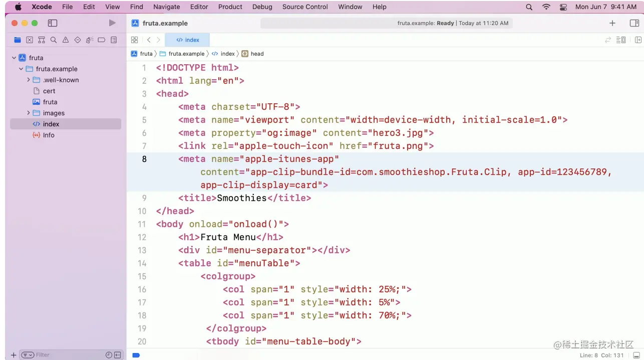
Task: Select the index editor tab
Action: [x=187, y=40]
